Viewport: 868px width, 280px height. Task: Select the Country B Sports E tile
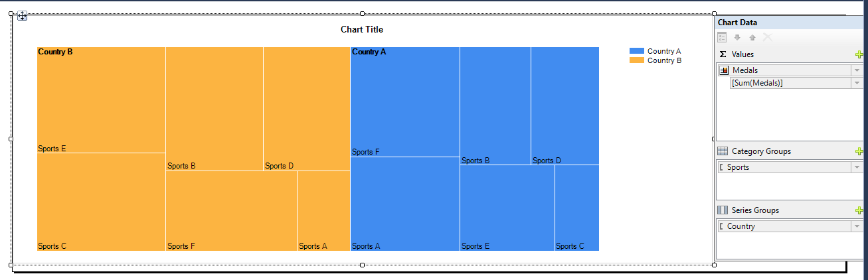101,100
